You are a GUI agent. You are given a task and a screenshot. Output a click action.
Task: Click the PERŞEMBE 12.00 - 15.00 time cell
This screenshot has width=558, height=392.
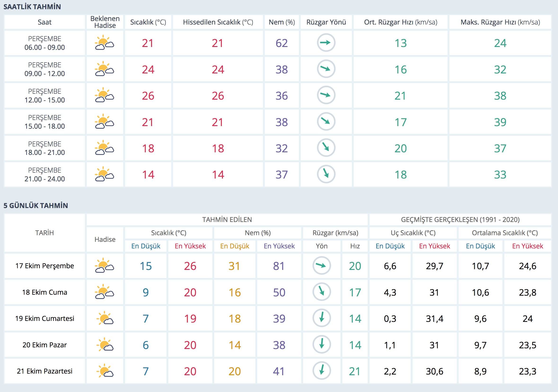pyautogui.click(x=45, y=95)
